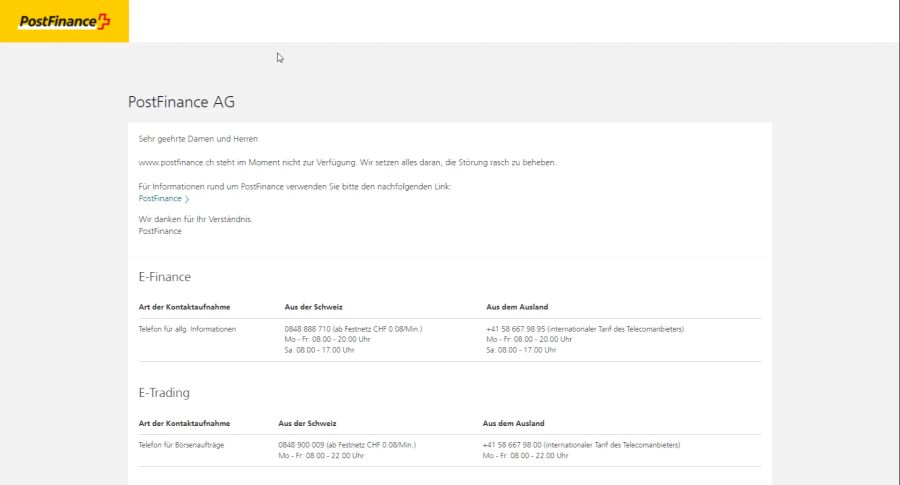Click phone number 0848 900 009

point(301,445)
